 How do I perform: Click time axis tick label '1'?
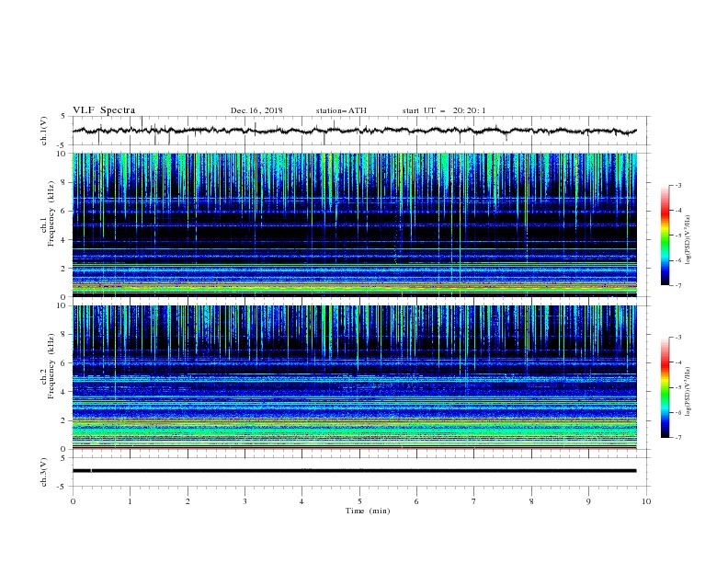pos(130,501)
